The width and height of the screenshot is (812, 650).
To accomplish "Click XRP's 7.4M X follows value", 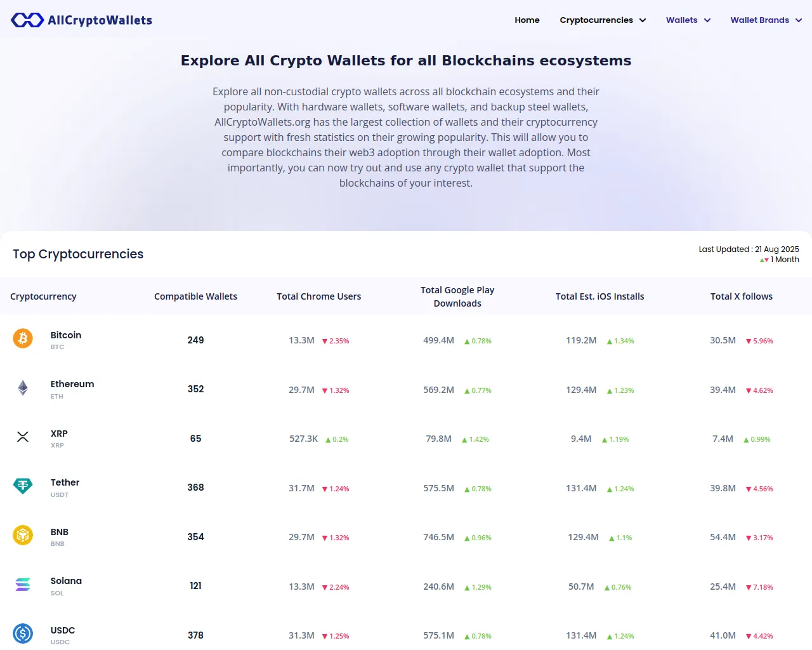I will tap(723, 439).
